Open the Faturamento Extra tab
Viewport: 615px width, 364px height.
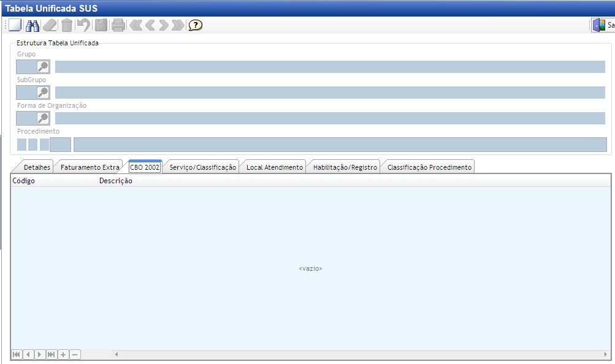pos(90,167)
